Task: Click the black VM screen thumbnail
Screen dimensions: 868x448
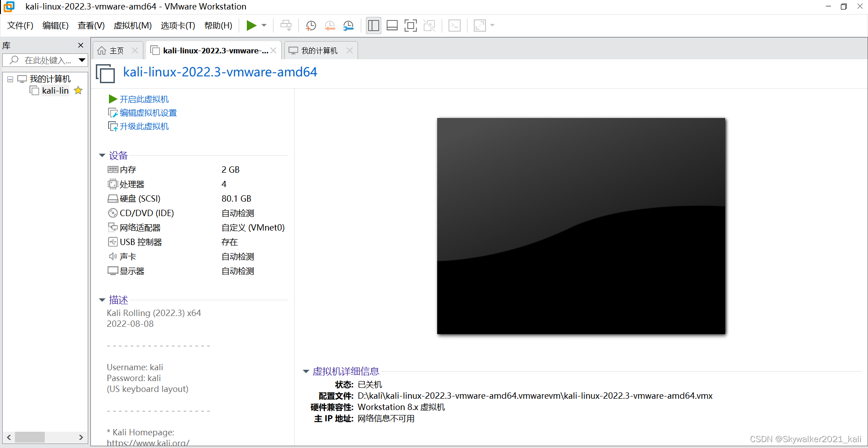Action: pyautogui.click(x=581, y=226)
